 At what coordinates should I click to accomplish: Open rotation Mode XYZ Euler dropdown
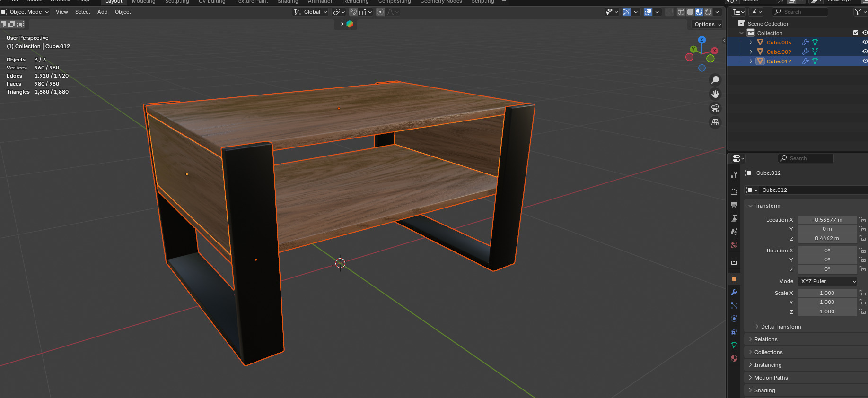[x=827, y=281]
